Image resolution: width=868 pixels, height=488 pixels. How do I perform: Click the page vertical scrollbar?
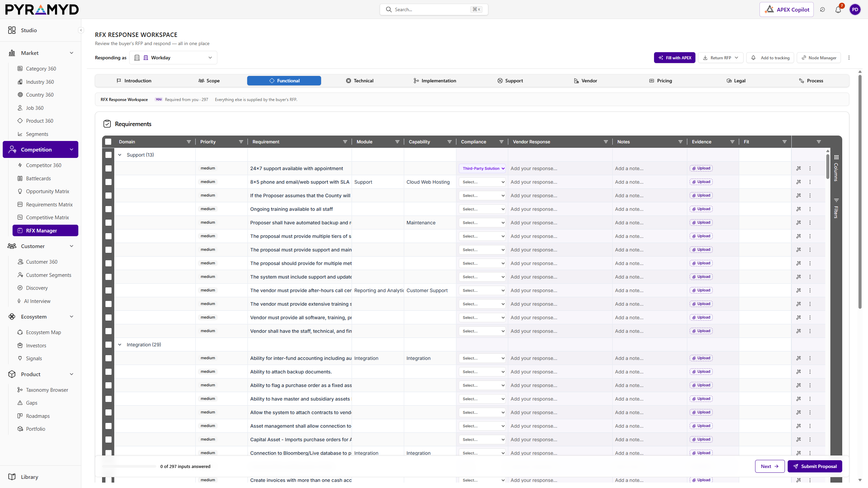coord(860,191)
